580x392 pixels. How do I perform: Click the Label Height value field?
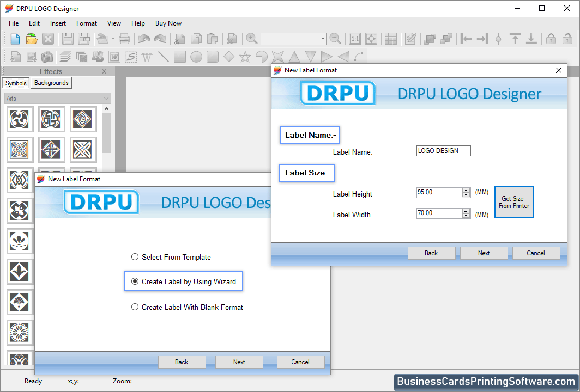tap(439, 193)
